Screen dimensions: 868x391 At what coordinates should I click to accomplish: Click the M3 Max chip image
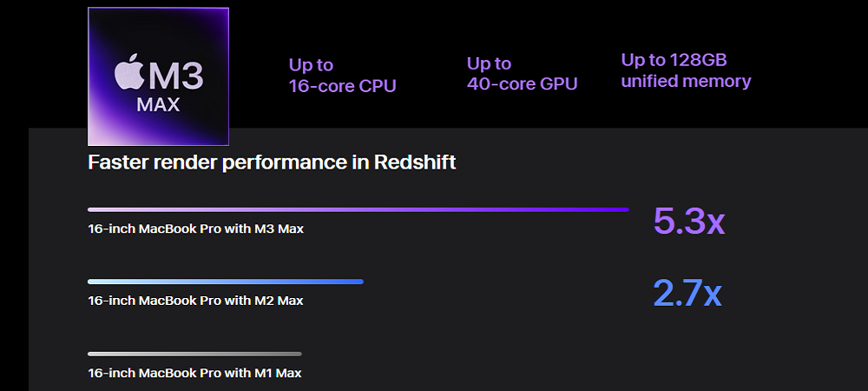tap(158, 76)
